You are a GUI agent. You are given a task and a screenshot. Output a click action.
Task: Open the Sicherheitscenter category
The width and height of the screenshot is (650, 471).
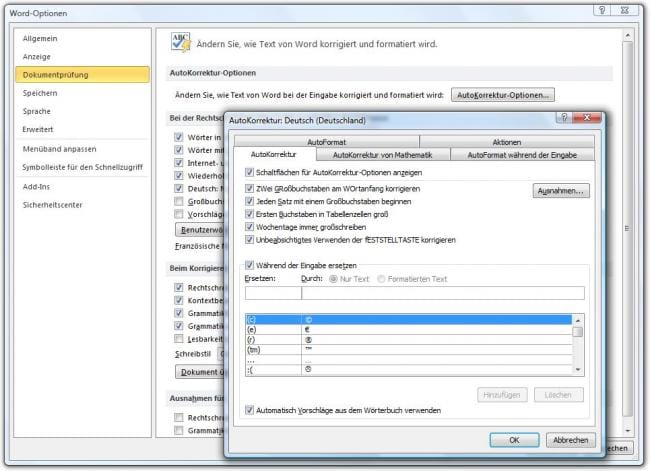pos(52,205)
